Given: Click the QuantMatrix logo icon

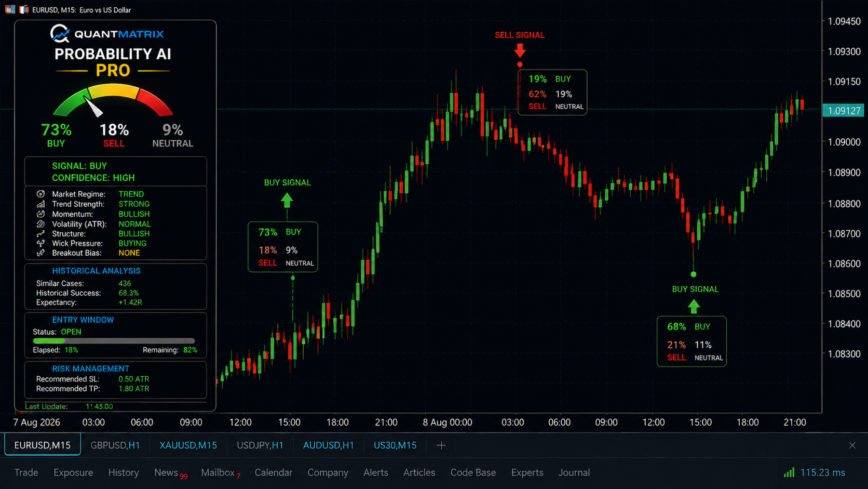Looking at the screenshot, I should [x=60, y=34].
